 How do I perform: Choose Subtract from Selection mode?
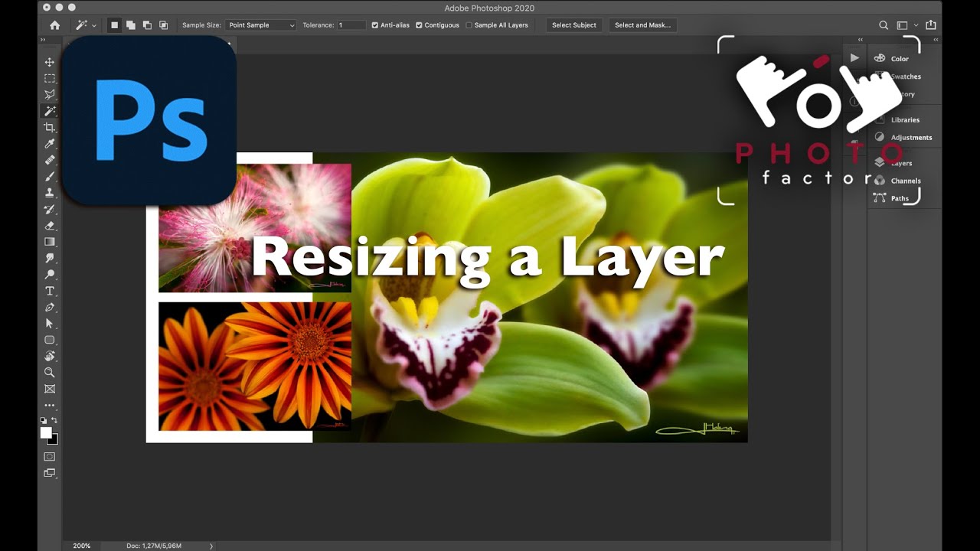tap(147, 25)
